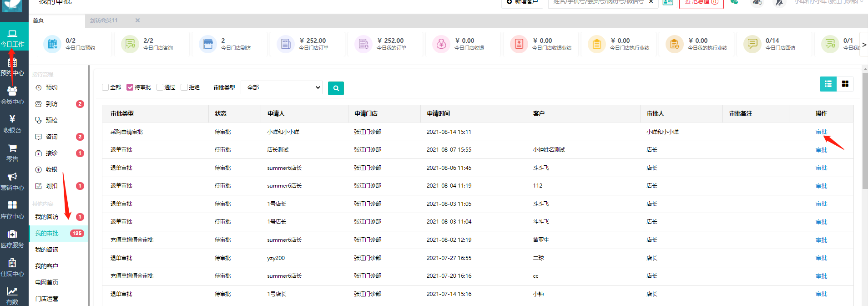868x306 pixels.
Task: Click the green search button
Action: tap(336, 88)
